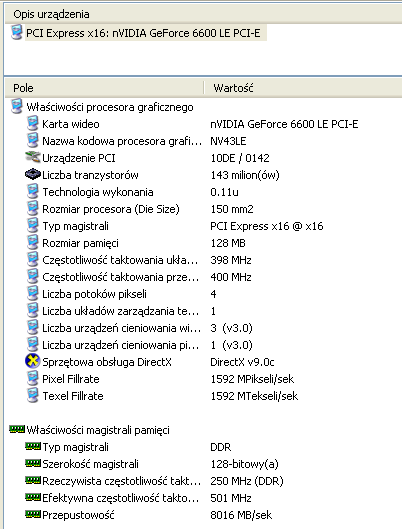Click the Liczba układów zarządzania icon
This screenshot has height=529, width=402.
[x=32, y=310]
